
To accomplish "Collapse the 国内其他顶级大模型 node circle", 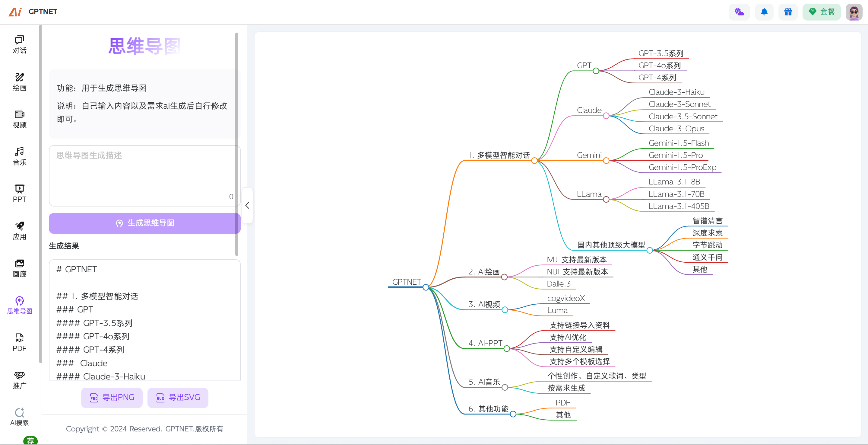I will pos(650,250).
